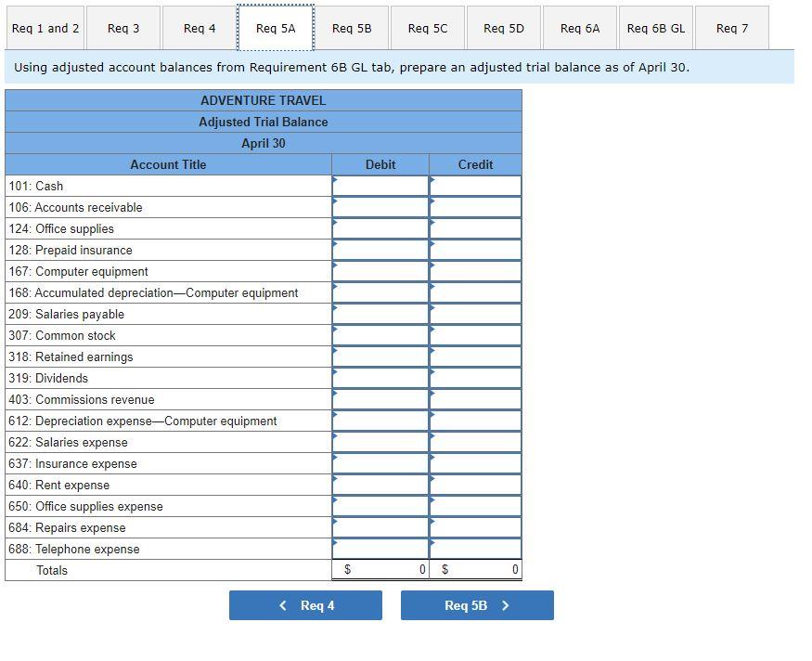Click the Req 4 navigation button
The image size is (812, 661).
tap(306, 604)
